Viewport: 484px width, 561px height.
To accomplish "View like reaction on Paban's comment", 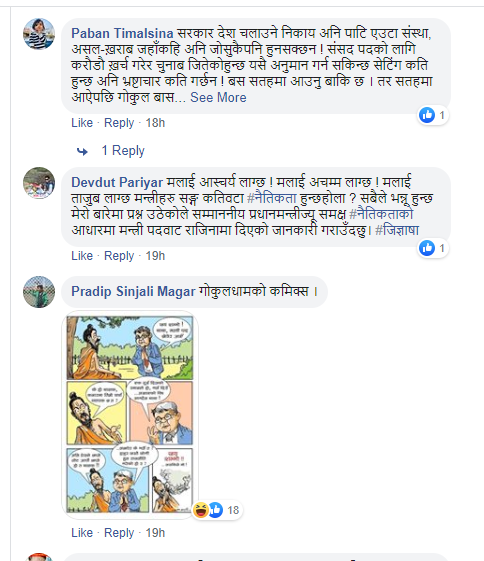I will pos(427,115).
